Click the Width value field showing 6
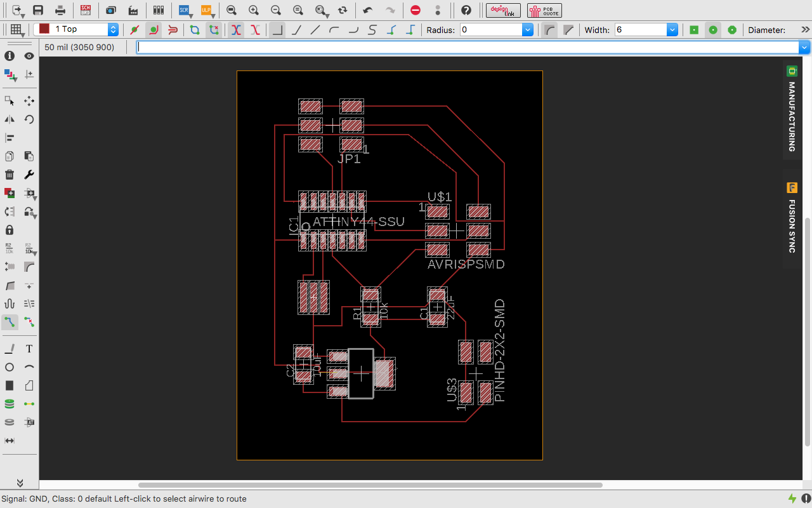 pos(641,30)
